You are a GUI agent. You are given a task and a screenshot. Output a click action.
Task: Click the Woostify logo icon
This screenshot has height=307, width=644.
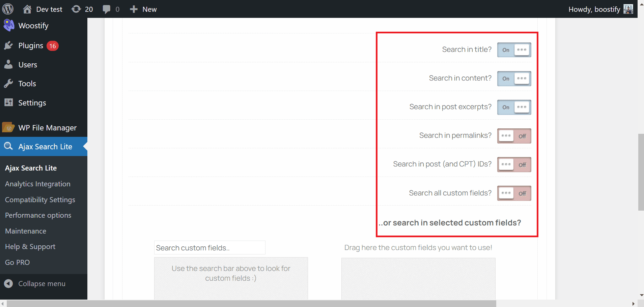click(x=9, y=25)
